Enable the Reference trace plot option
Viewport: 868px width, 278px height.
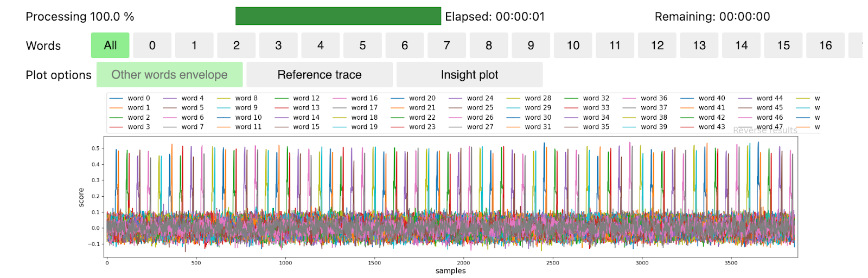point(319,75)
